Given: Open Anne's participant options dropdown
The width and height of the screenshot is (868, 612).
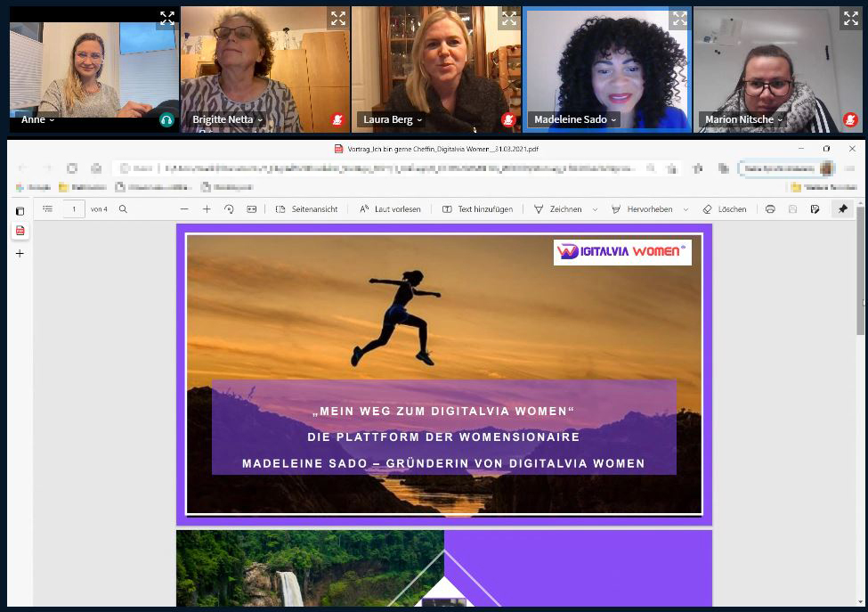Looking at the screenshot, I should tap(37, 119).
